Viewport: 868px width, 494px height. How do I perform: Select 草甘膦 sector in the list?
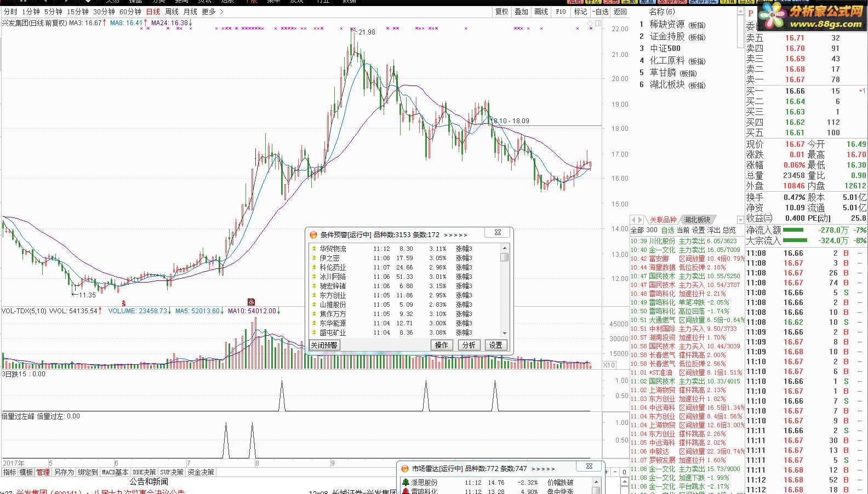click(x=673, y=73)
